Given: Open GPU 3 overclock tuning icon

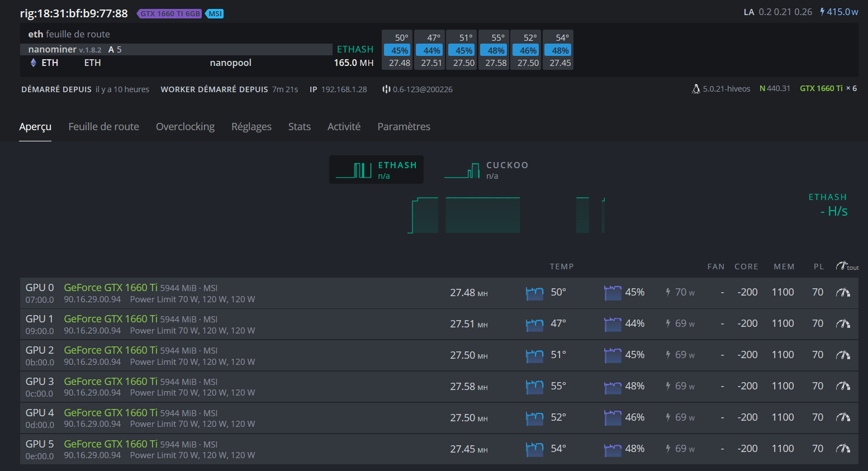Looking at the screenshot, I should [843, 386].
